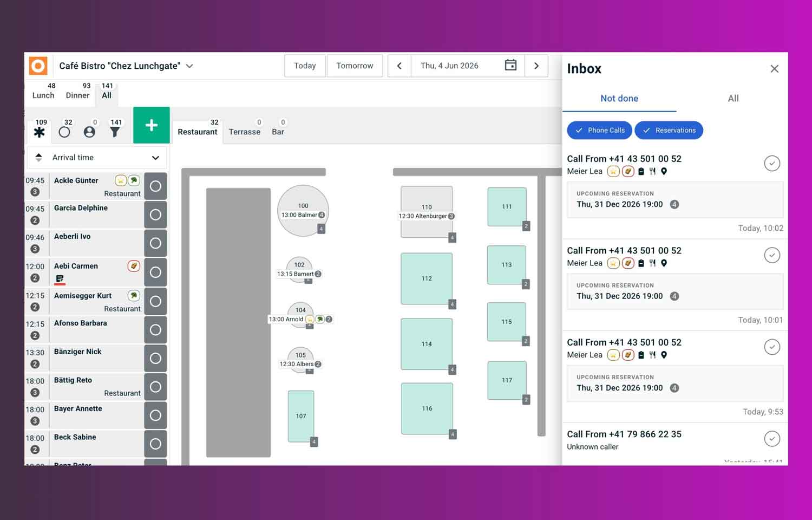Open the calendar date picker icon
This screenshot has height=520, width=812.
click(510, 66)
